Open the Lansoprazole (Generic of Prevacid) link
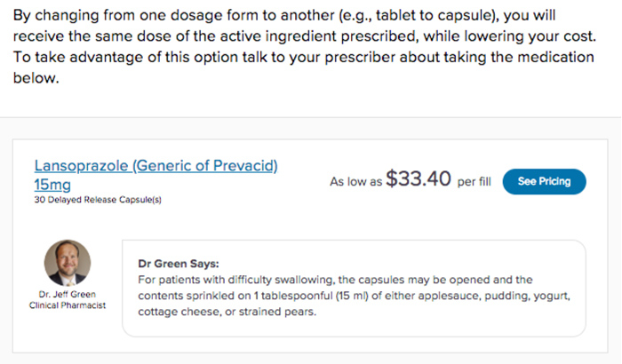 (155, 166)
